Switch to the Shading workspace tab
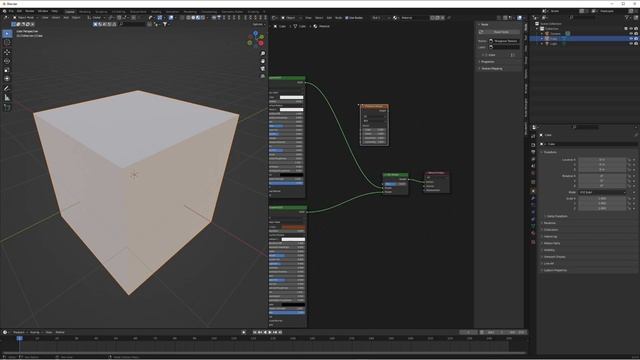 pyautogui.click(x=156, y=12)
